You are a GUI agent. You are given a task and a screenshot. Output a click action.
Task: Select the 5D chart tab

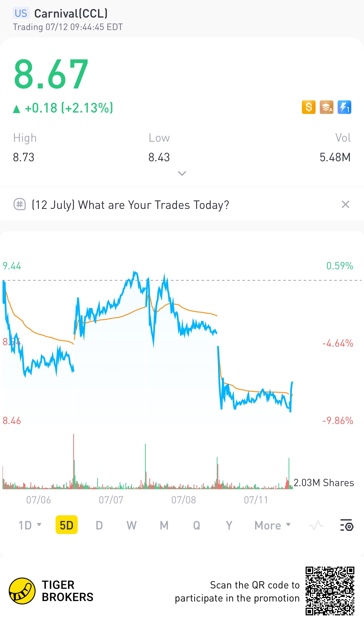[x=66, y=525]
